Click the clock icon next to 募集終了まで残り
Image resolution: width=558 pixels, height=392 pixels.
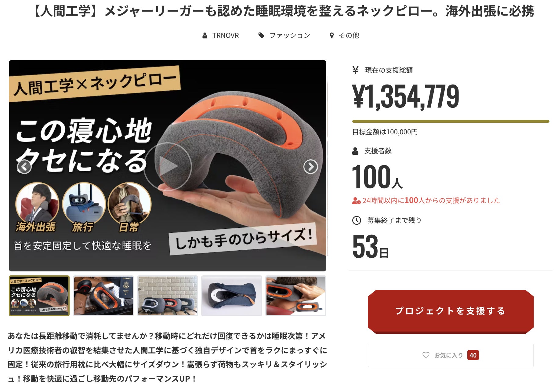[x=357, y=220]
